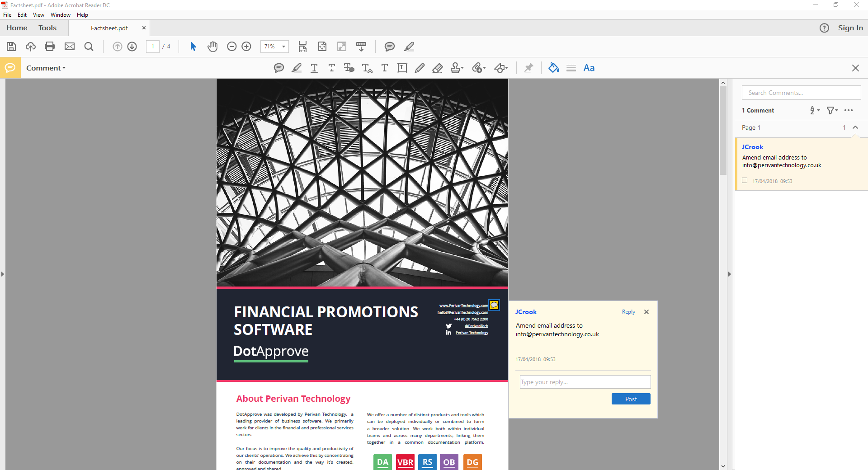Click Sign In
868x470 pixels.
(x=850, y=28)
